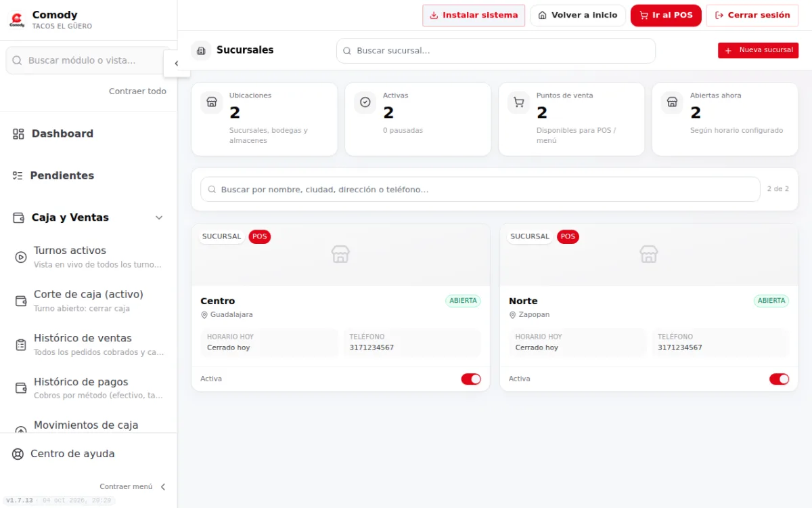
Task: Collapse the sidebar with the arrow tab
Action: pos(177,64)
